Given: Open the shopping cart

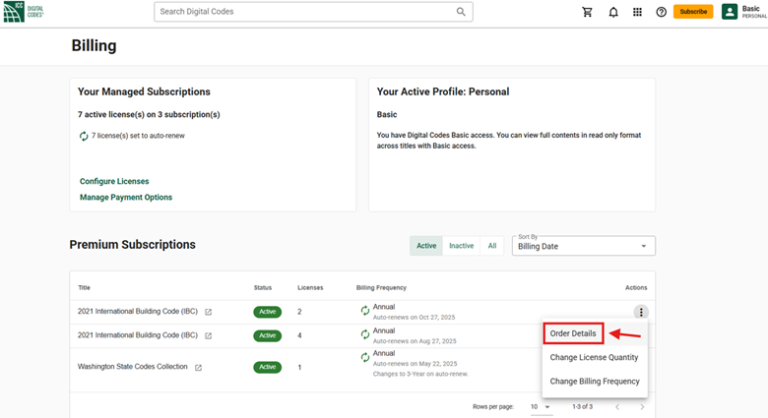Looking at the screenshot, I should (x=587, y=12).
